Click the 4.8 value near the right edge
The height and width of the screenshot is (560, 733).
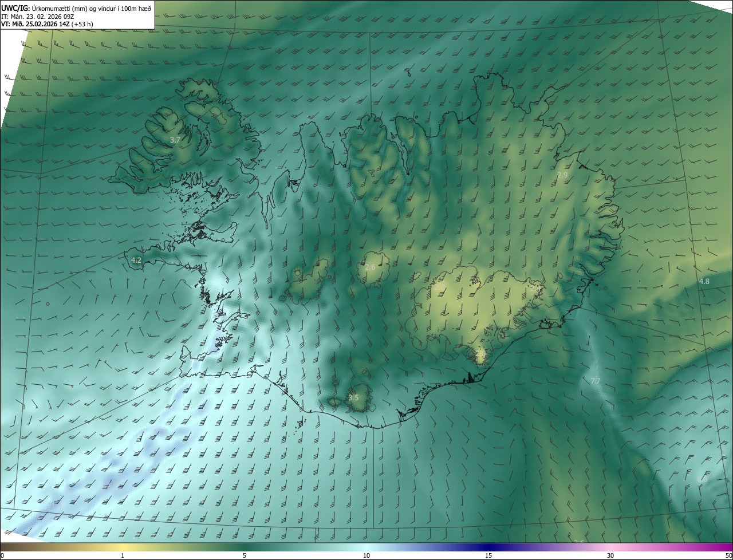pos(704,281)
